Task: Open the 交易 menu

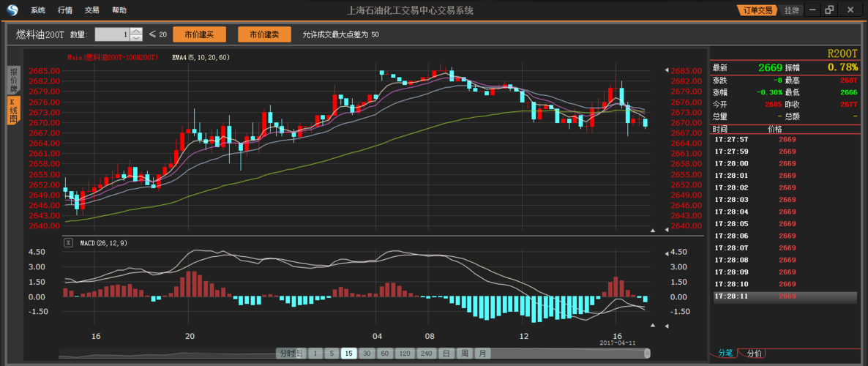Action: 92,10
